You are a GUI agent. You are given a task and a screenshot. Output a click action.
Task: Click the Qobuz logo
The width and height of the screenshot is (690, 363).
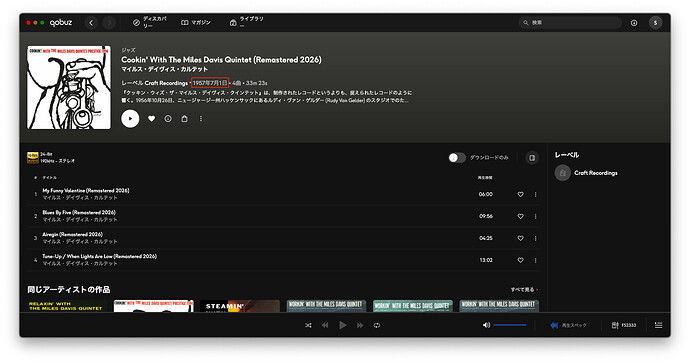[x=61, y=22]
